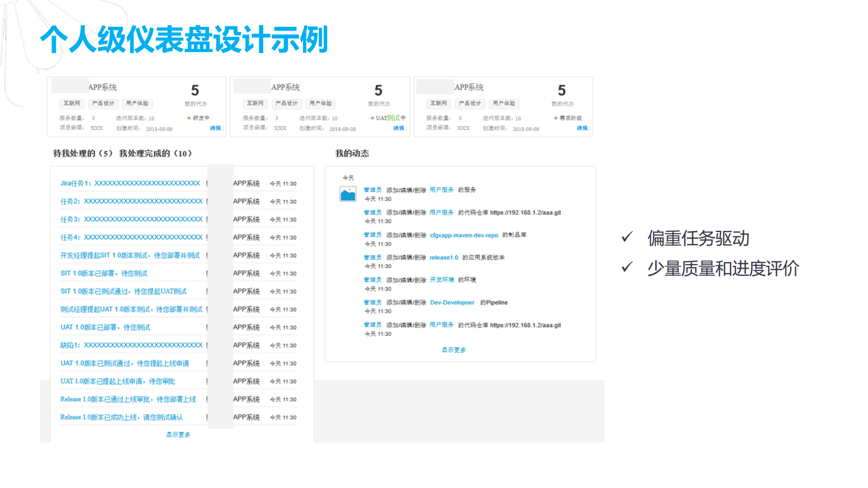The width and height of the screenshot is (868, 488).
Task: Click 管理员 in the cfgxapp-maven-dev-repo row
Action: click(x=372, y=235)
